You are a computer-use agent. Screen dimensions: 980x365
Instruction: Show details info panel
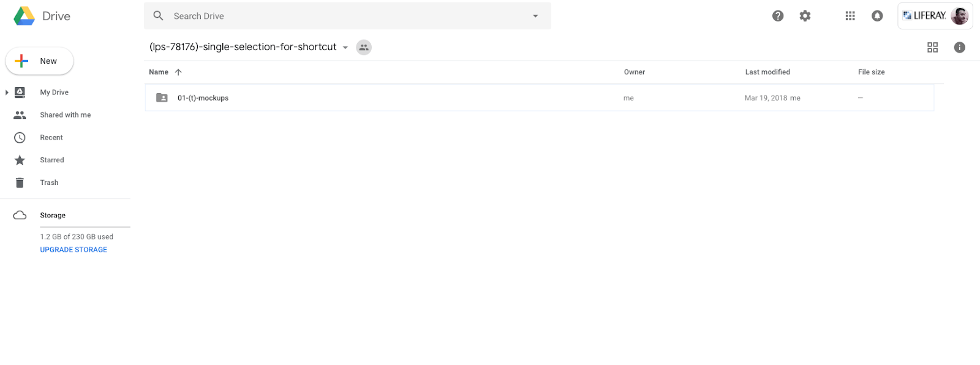pos(960,48)
